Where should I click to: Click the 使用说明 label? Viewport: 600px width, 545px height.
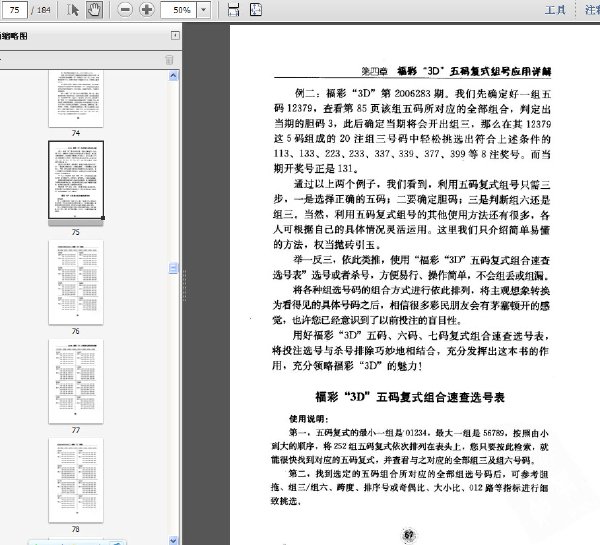(308, 419)
